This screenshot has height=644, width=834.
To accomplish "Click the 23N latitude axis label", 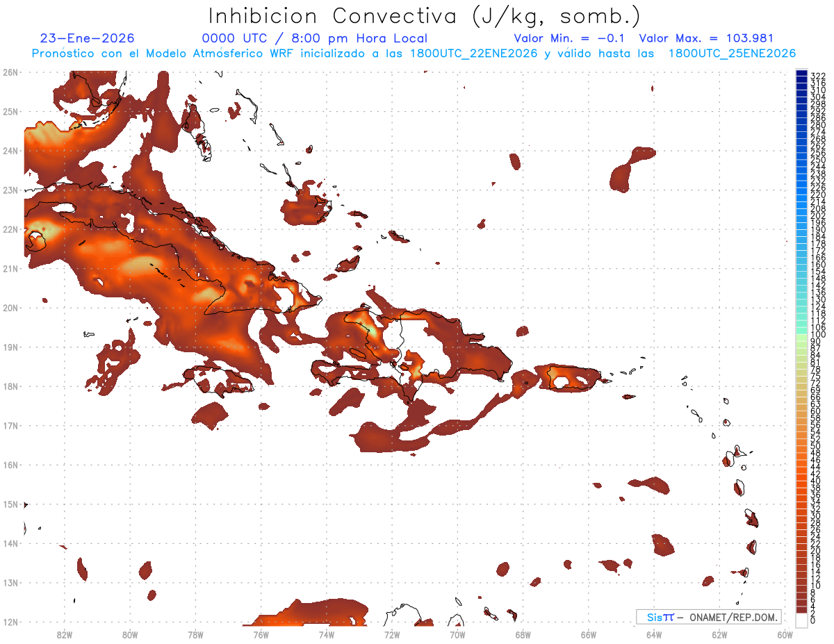I will click(x=10, y=190).
